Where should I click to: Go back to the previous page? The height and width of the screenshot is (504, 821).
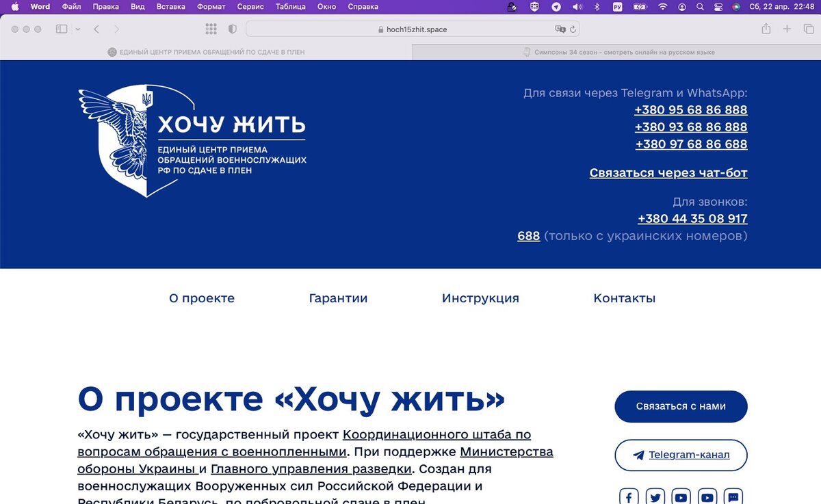(96, 29)
